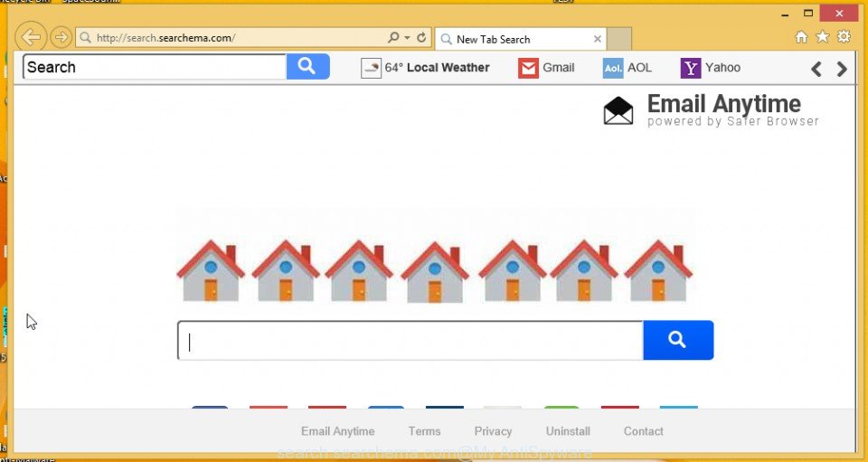Click the red Gmail envelope icon
The image size is (868, 462).
(528, 69)
